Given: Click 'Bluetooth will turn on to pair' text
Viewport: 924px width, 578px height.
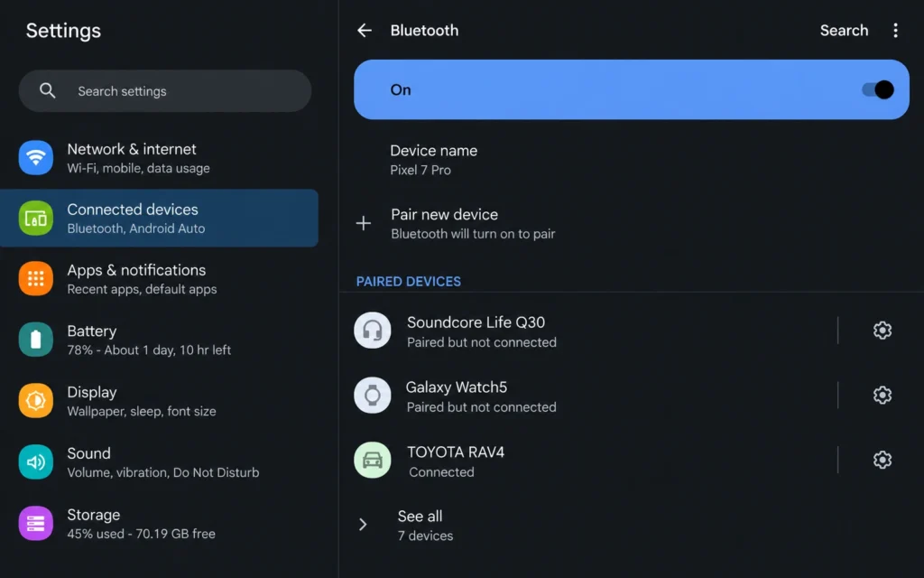Looking at the screenshot, I should [x=473, y=234].
